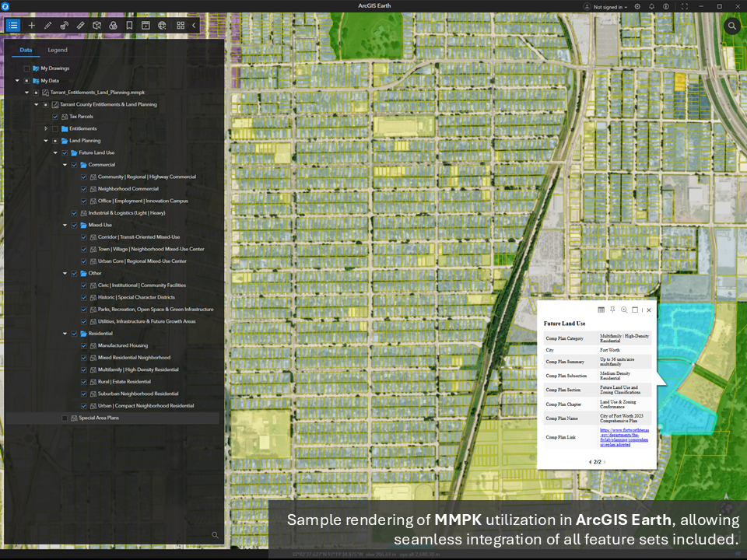Select Suburban Neighborhood Residential layer
This screenshot has height=560, width=747.
[x=139, y=394]
